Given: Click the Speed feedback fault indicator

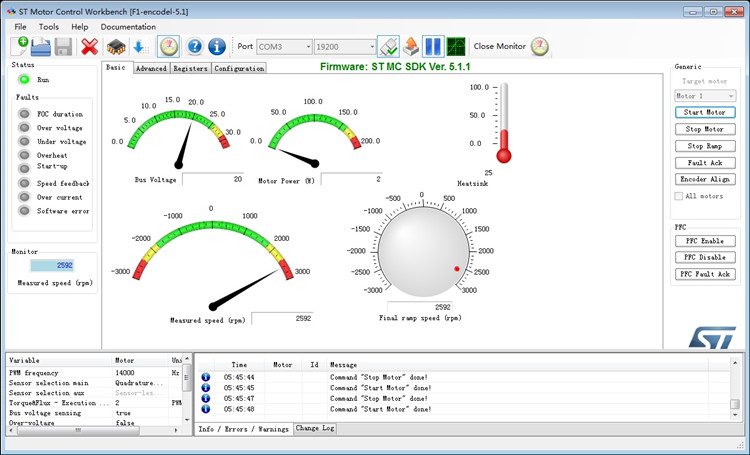Looking at the screenshot, I should tap(24, 183).
